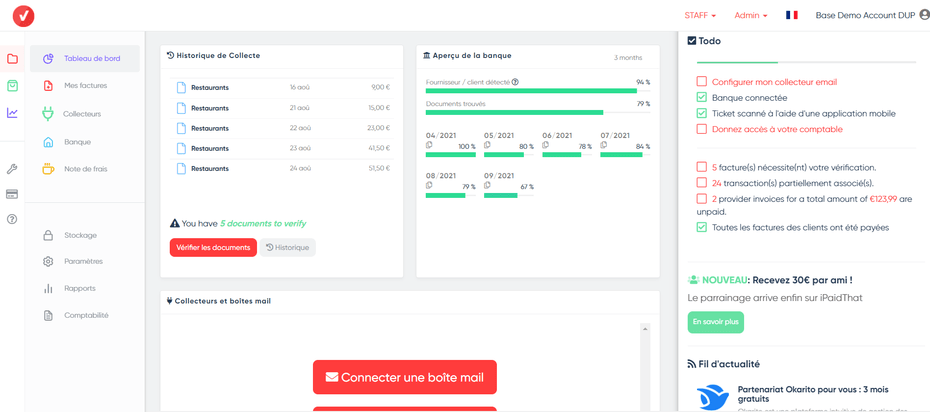Check the 'Configurer mon collecteur email' checkbox

tap(701, 82)
